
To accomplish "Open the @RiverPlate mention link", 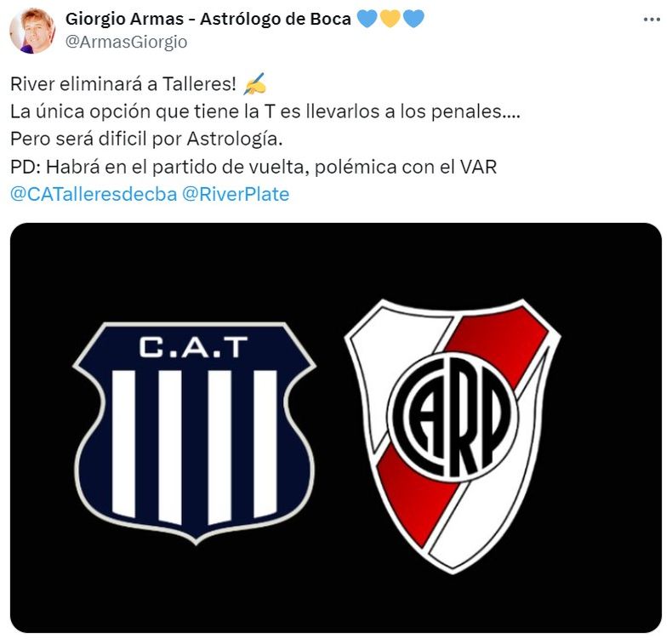I will (x=236, y=194).
